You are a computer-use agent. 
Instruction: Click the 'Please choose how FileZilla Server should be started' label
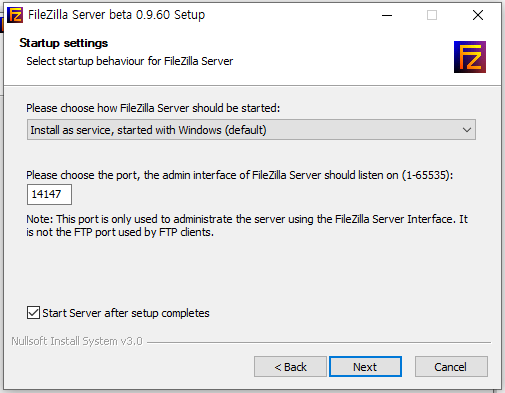(153, 108)
